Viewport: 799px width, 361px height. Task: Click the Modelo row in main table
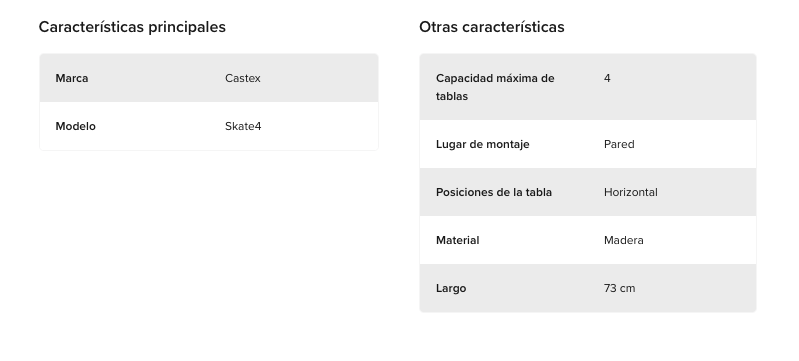[x=209, y=126]
